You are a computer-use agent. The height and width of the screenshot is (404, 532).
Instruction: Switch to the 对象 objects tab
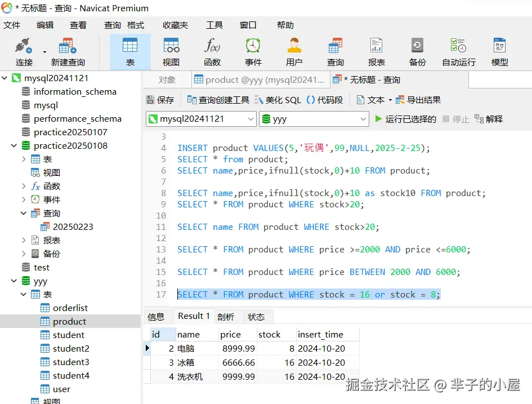click(x=167, y=80)
